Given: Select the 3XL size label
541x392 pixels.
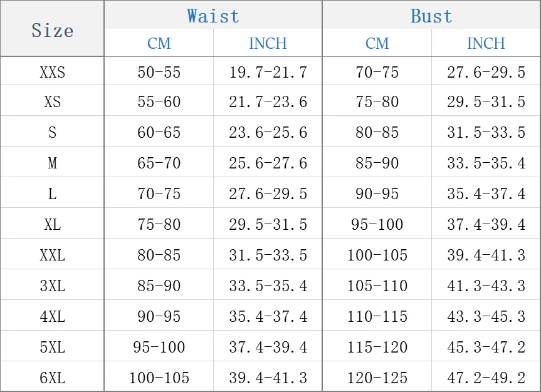Looking at the screenshot, I should click(52, 286).
